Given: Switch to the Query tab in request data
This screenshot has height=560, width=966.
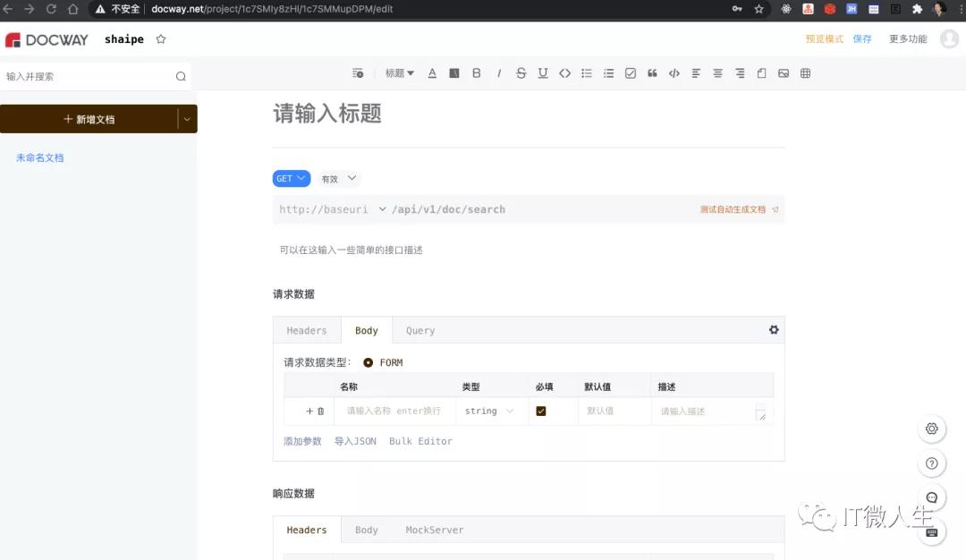Looking at the screenshot, I should (x=419, y=330).
